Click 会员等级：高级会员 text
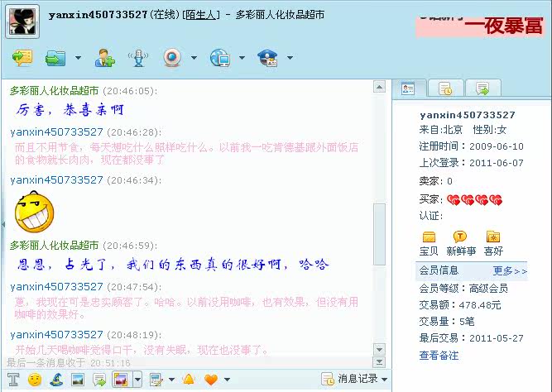 [463, 288]
